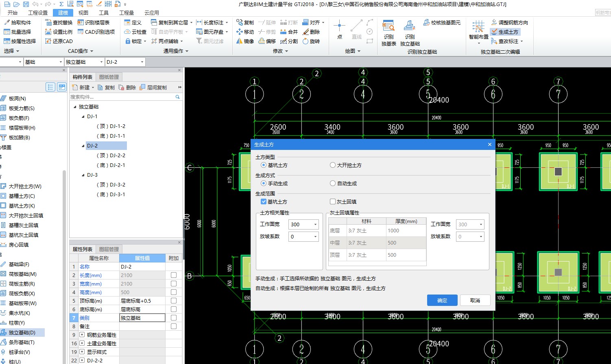
Task: Select 大开挖土方 radio option
Action: [x=346, y=165]
